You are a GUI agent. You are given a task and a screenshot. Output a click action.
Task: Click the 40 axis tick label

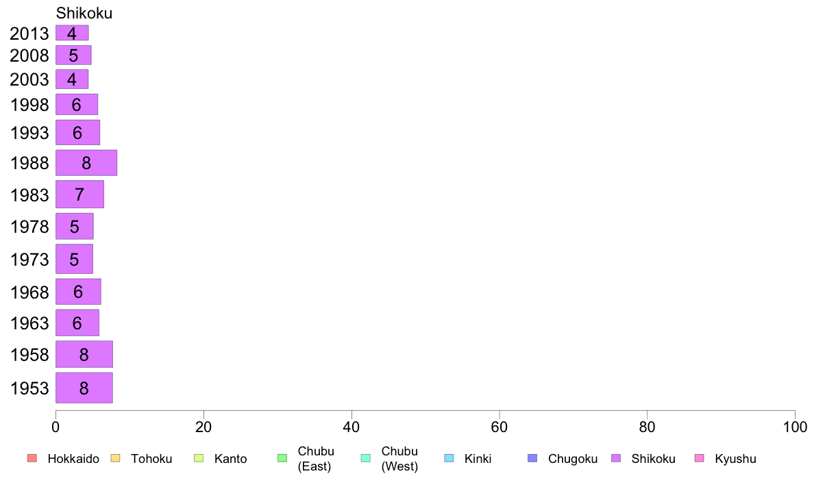(351, 427)
